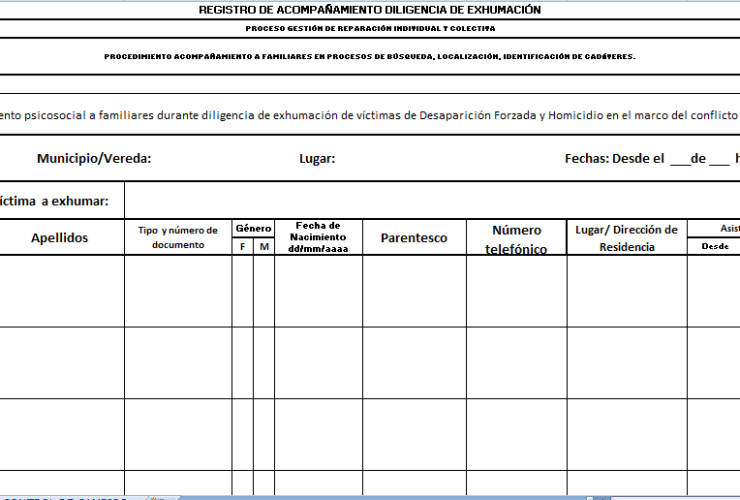This screenshot has width=740, height=500.
Task: Click the first blank cell under Parentesco
Action: click(x=414, y=291)
